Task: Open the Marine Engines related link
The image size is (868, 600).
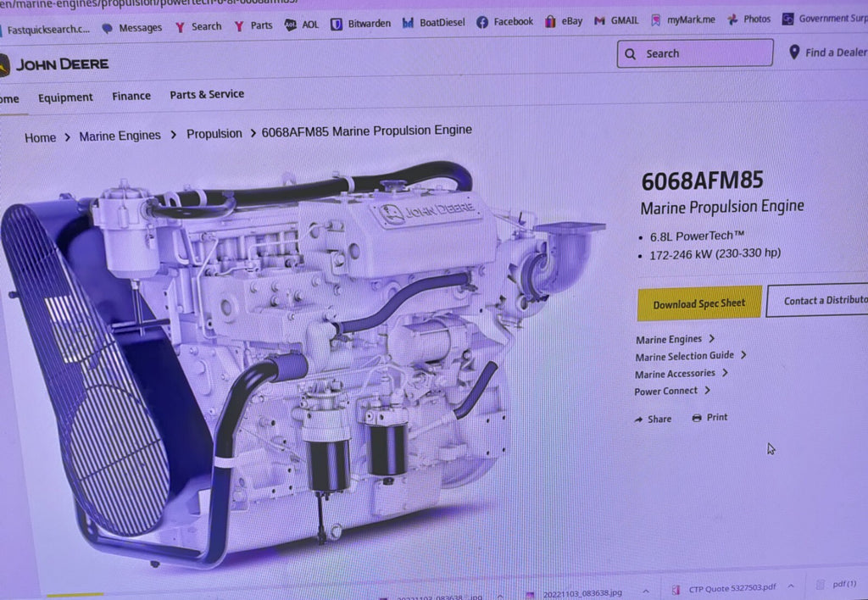Action: click(x=668, y=339)
